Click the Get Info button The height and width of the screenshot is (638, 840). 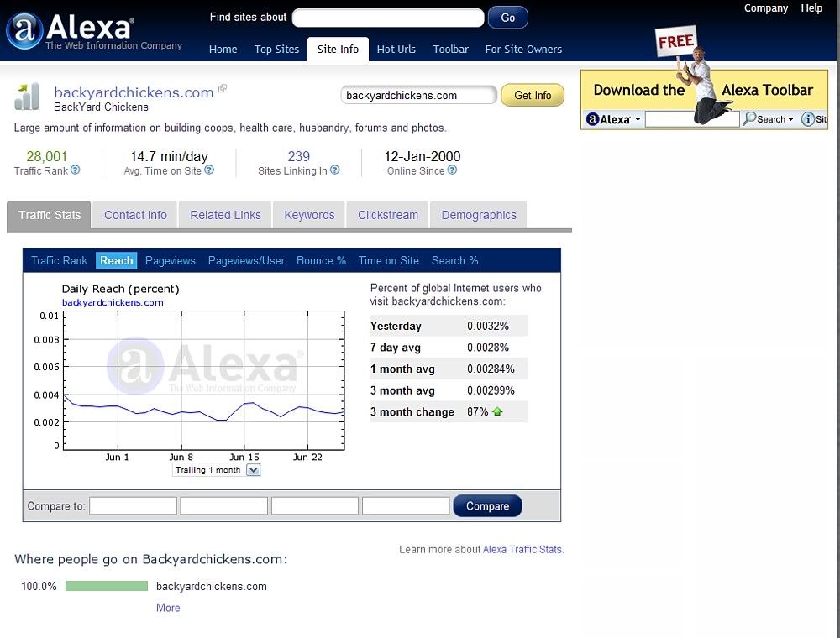pos(533,95)
